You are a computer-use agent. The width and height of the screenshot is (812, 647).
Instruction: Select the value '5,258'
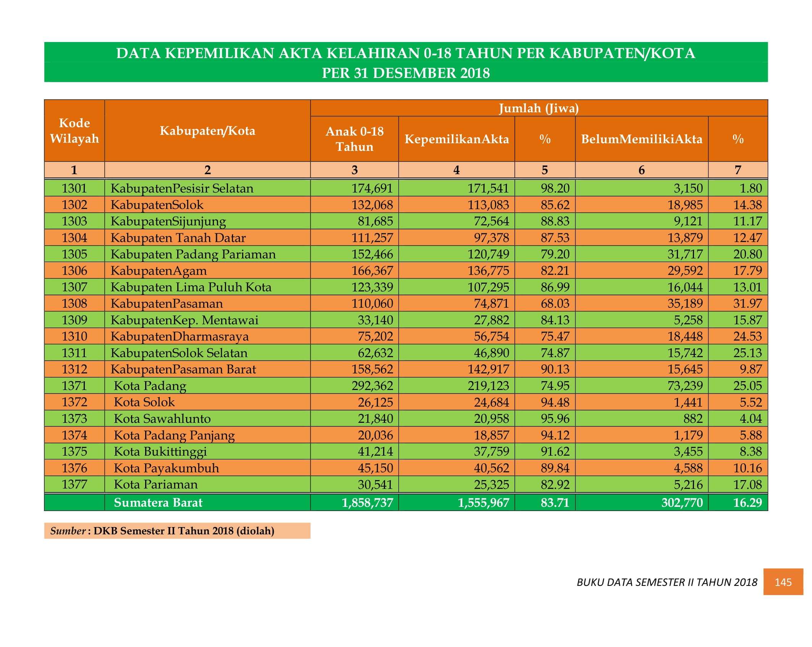(x=688, y=320)
